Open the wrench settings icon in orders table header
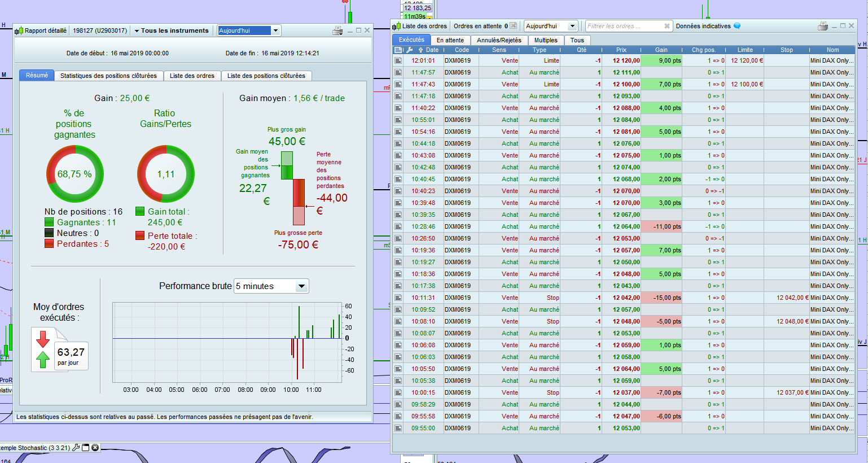This screenshot has width=868, height=463. (410, 50)
